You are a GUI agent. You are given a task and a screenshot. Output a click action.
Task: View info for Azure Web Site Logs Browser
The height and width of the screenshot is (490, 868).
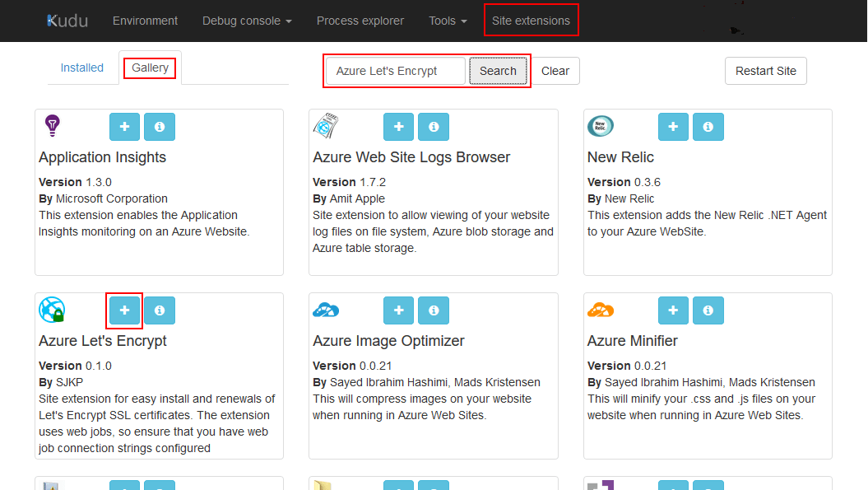[434, 127]
